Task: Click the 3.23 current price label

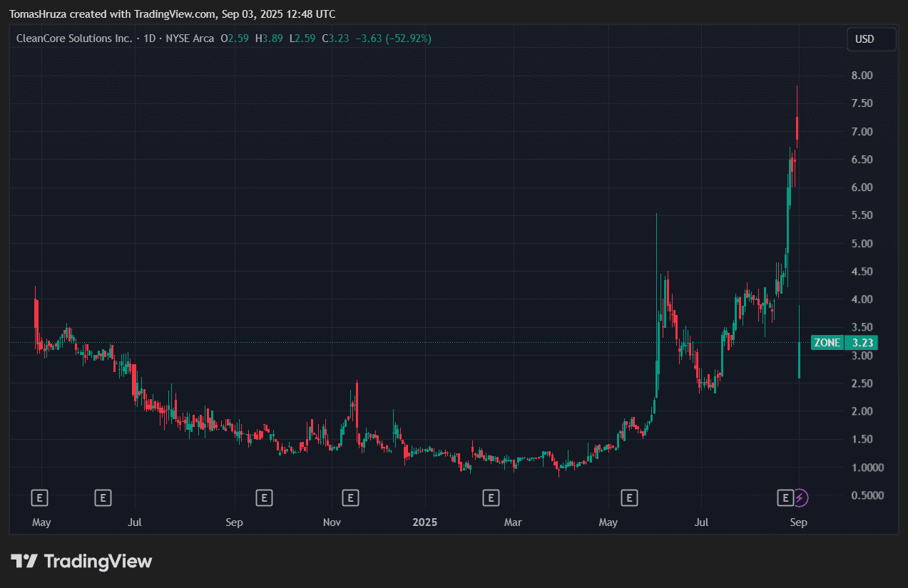Action: pos(864,343)
